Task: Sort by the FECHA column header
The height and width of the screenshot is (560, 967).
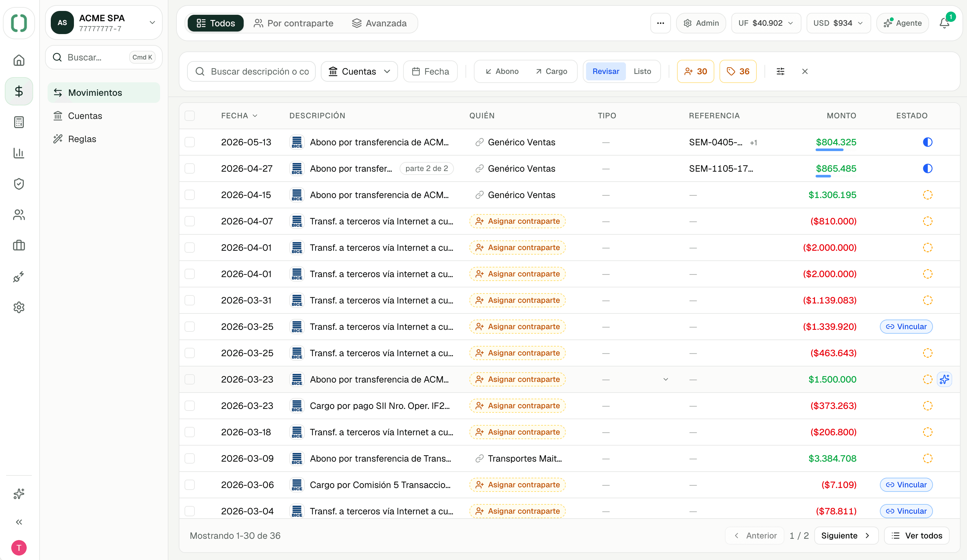Action: point(239,115)
